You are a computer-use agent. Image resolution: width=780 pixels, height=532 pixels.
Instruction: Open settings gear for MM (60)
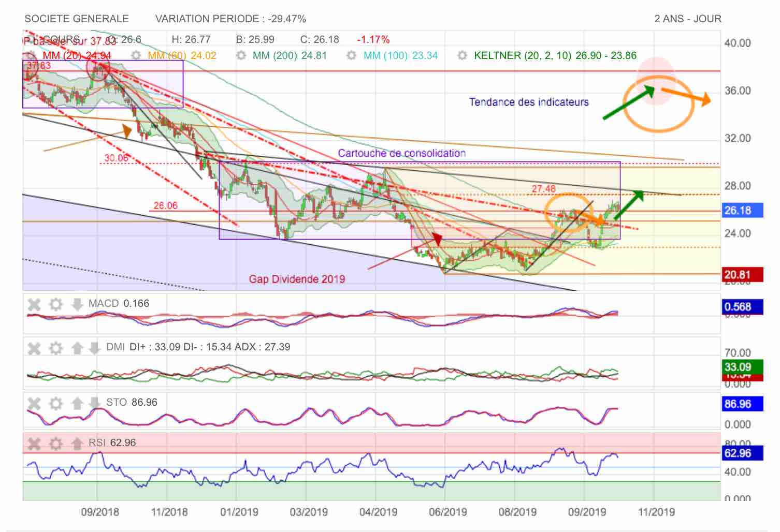click(x=136, y=55)
